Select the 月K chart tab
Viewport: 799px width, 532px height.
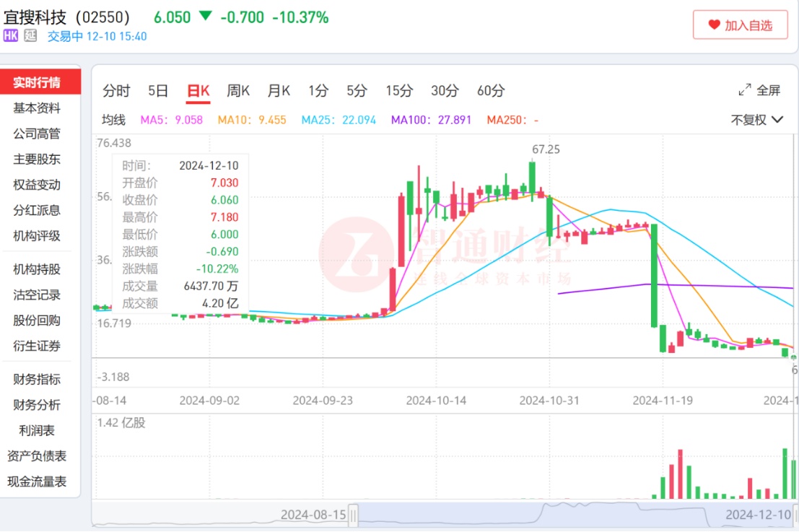tap(279, 91)
